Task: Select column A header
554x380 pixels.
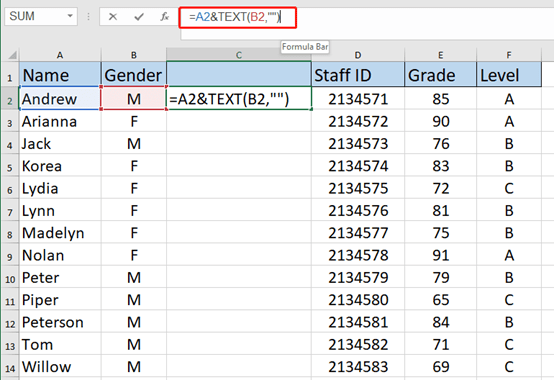Action: pyautogui.click(x=60, y=55)
